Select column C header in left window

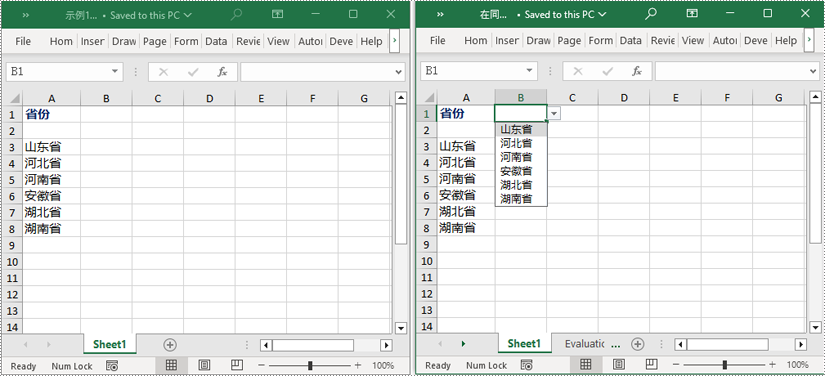coord(157,98)
